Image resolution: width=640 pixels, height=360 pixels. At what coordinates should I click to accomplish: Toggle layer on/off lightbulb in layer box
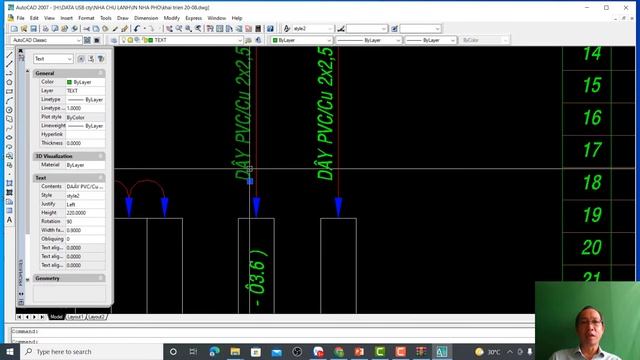[124, 40]
